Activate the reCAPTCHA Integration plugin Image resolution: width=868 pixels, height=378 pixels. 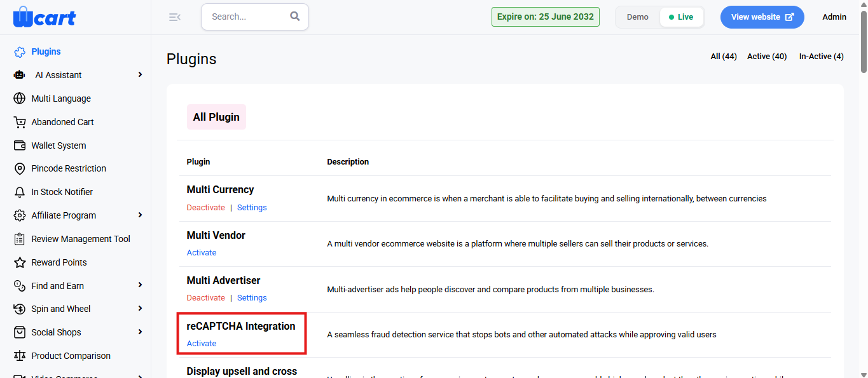pos(202,344)
